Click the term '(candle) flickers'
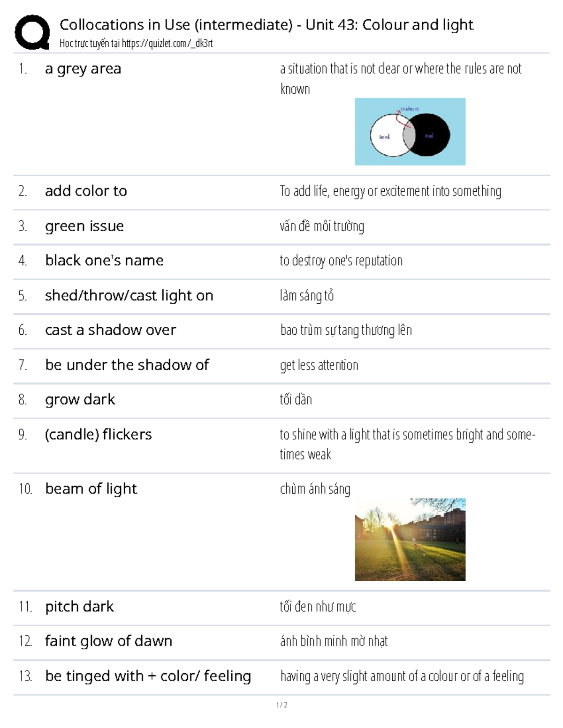 click(98, 435)
